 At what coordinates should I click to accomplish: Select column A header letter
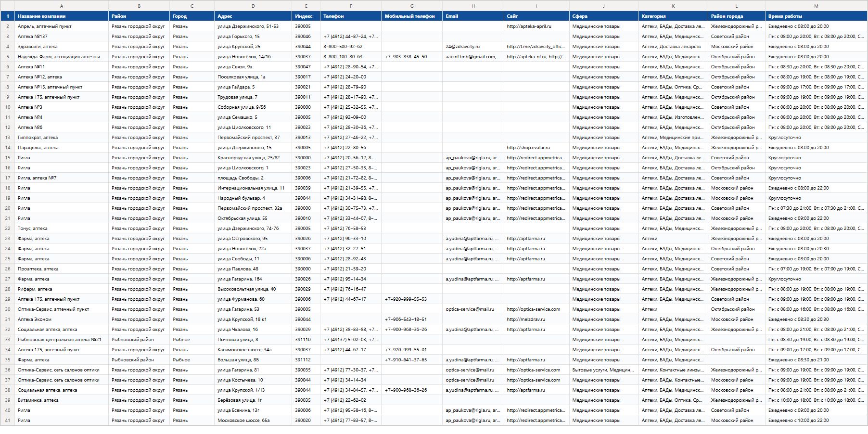[62, 6]
